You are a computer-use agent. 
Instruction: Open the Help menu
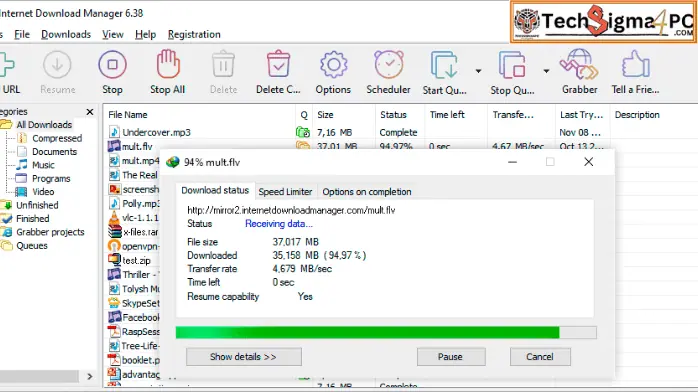(x=146, y=34)
